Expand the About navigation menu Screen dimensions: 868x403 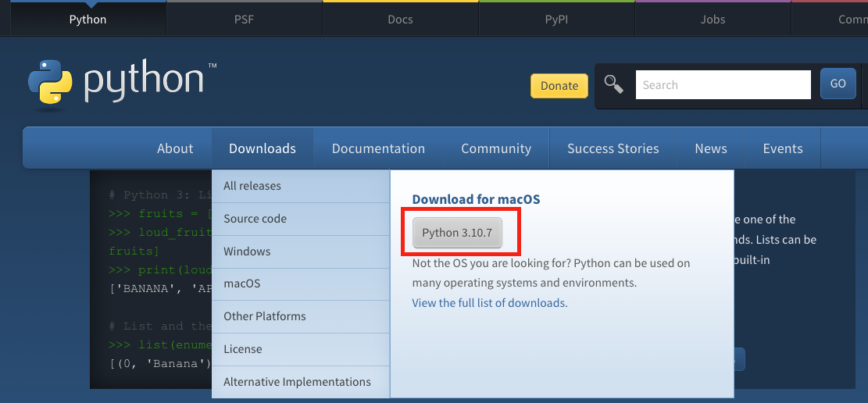click(x=175, y=148)
